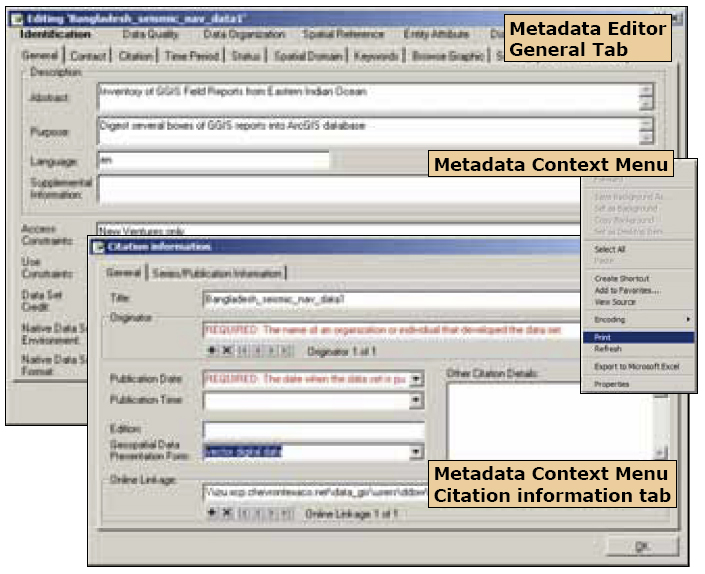The width and height of the screenshot is (705, 574).
Task: Click the add Originator plus icon
Action: [x=212, y=351]
